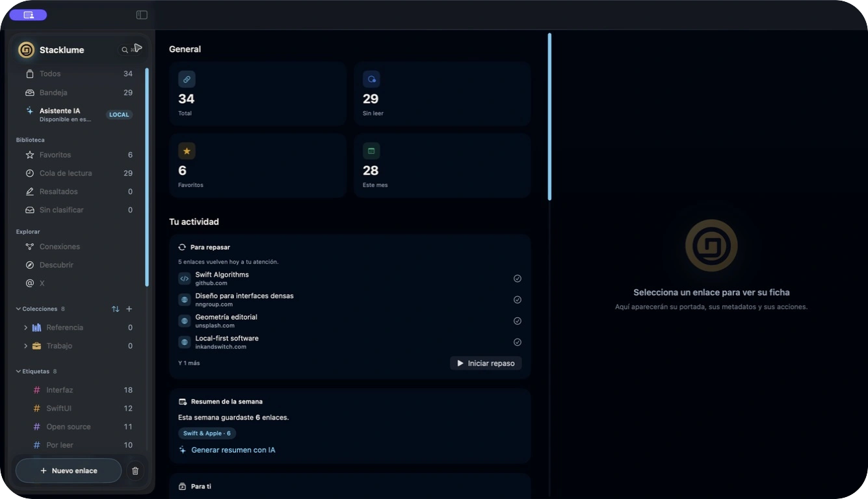Open Resaltados list
The image size is (868, 499).
(x=79, y=192)
